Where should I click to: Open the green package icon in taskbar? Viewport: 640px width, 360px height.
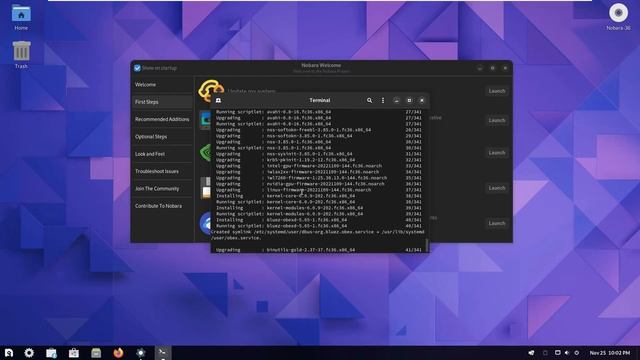[x=96, y=353]
